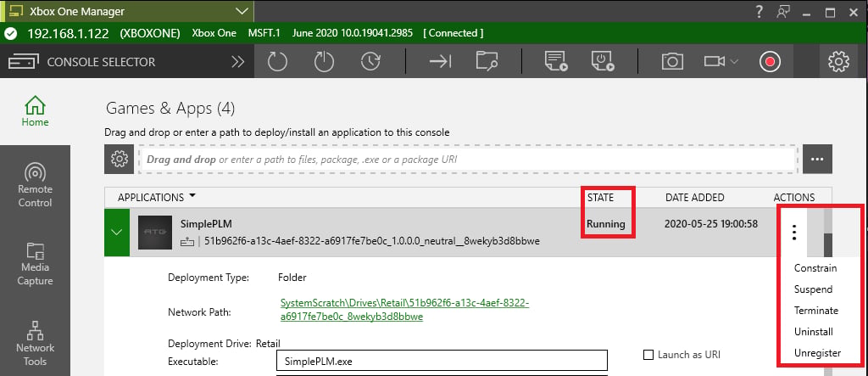
Task: Click the Running state text
Action: tap(605, 224)
